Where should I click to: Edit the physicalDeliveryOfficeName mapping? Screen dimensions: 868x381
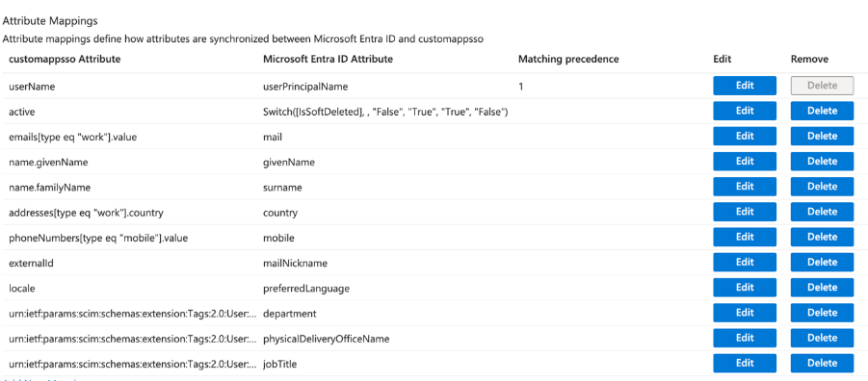point(745,338)
